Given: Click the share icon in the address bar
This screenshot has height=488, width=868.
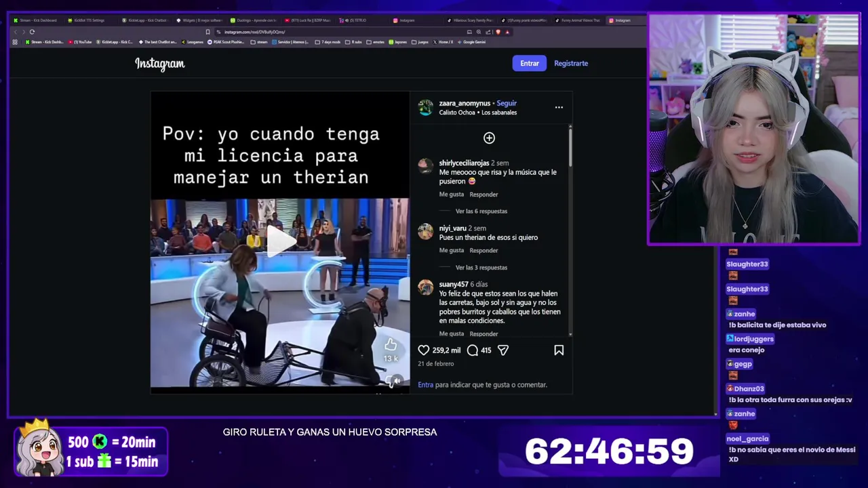Looking at the screenshot, I should (489, 32).
